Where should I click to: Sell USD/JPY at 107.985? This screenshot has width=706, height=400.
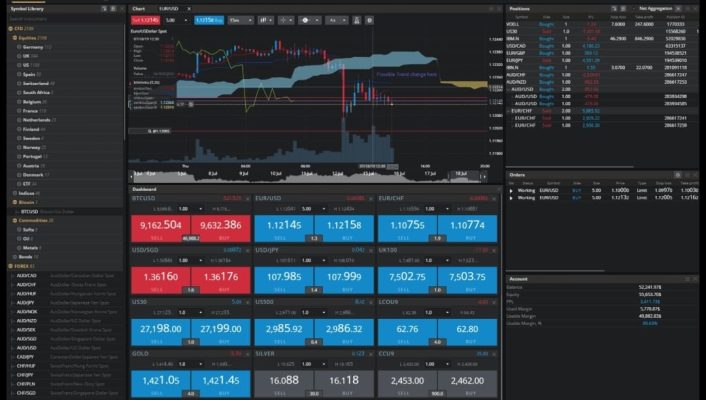(x=284, y=280)
